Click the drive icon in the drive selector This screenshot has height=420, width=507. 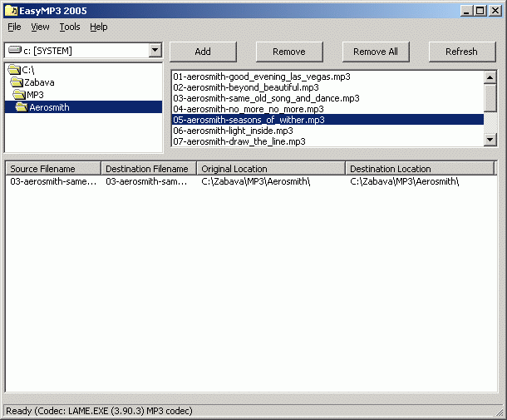pos(15,50)
